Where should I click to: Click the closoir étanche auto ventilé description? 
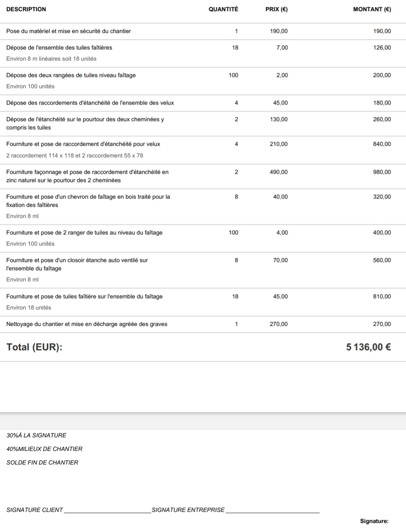pyautogui.click(x=77, y=264)
